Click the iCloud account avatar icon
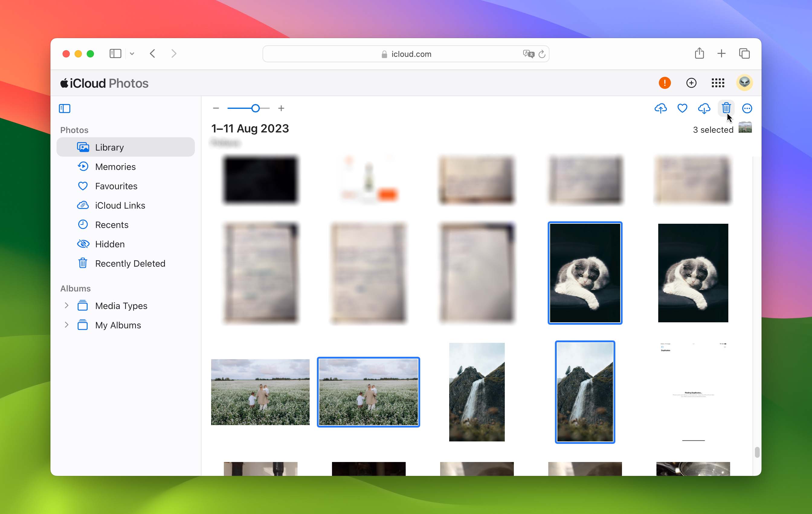This screenshot has height=514, width=812. pos(744,83)
